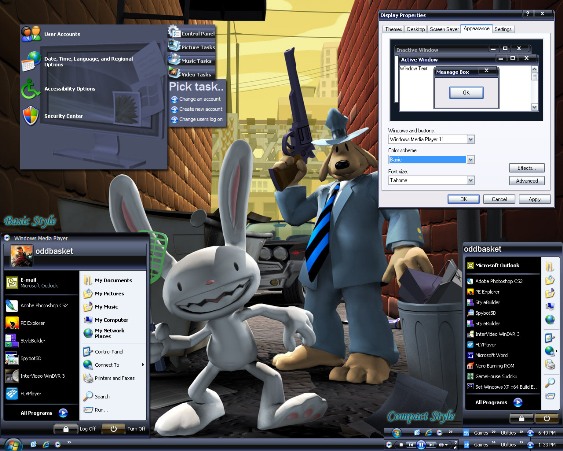Select the Appearance tab in Display Properties
The width and height of the screenshot is (563, 451).
point(476,28)
